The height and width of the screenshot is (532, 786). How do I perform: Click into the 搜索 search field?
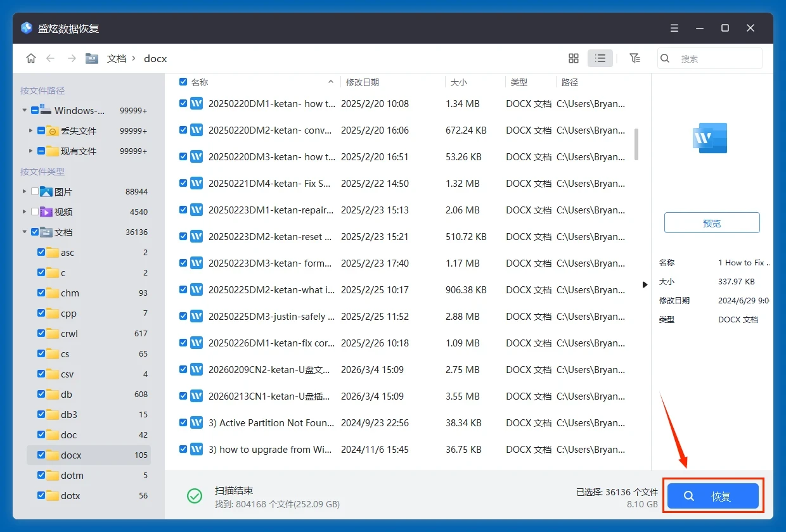[x=716, y=58]
